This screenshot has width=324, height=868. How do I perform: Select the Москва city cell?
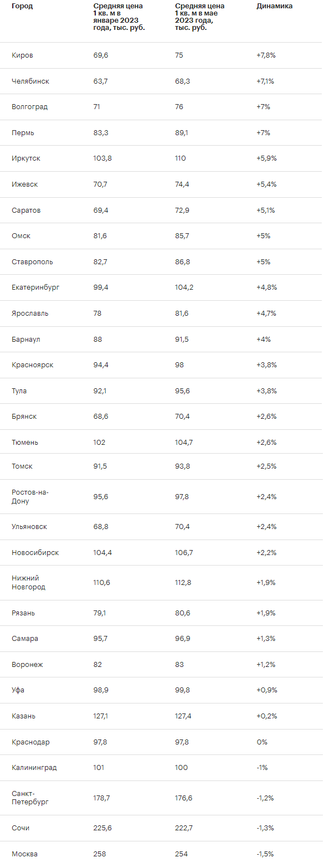[25, 854]
